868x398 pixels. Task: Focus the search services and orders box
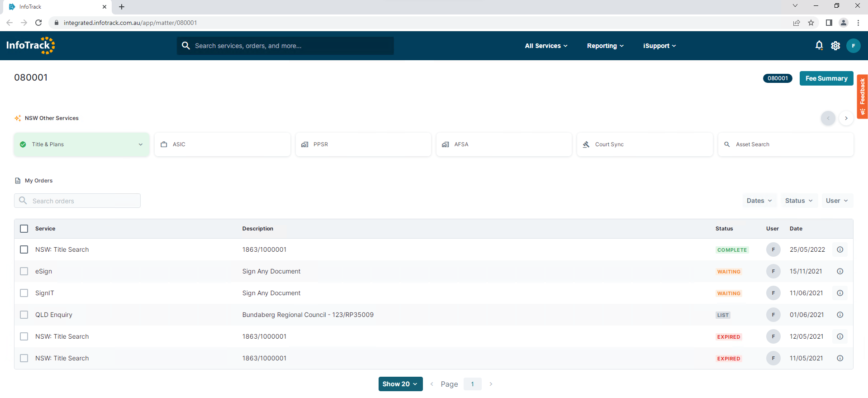pyautogui.click(x=285, y=46)
